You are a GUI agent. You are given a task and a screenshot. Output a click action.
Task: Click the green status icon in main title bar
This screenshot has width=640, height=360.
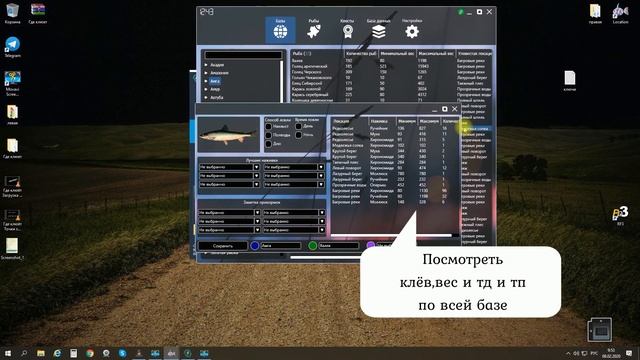pos(460,12)
